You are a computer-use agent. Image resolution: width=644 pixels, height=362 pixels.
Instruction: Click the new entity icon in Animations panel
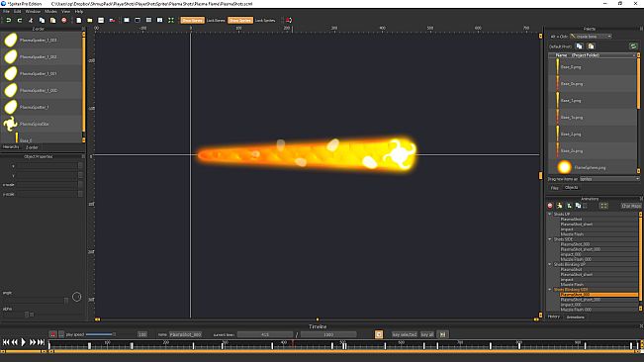point(559,206)
